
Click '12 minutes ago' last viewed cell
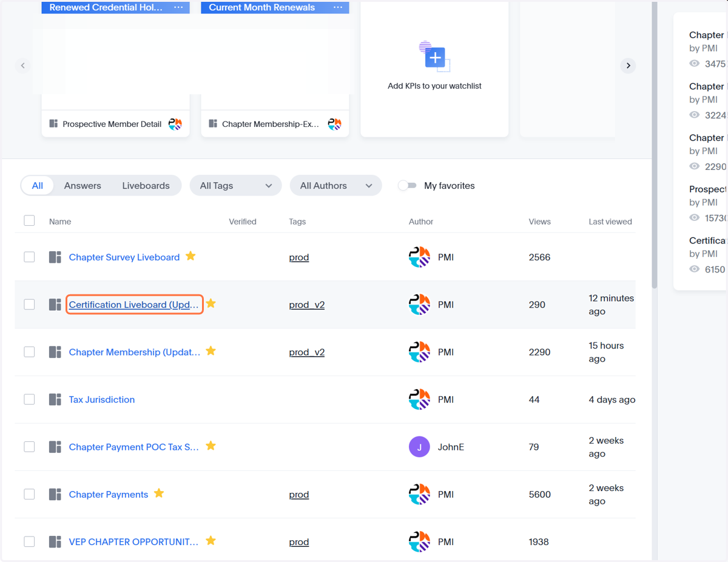(611, 305)
